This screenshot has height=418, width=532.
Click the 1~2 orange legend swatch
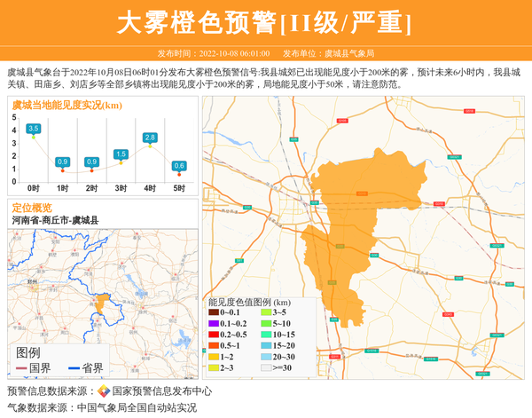(x=214, y=356)
